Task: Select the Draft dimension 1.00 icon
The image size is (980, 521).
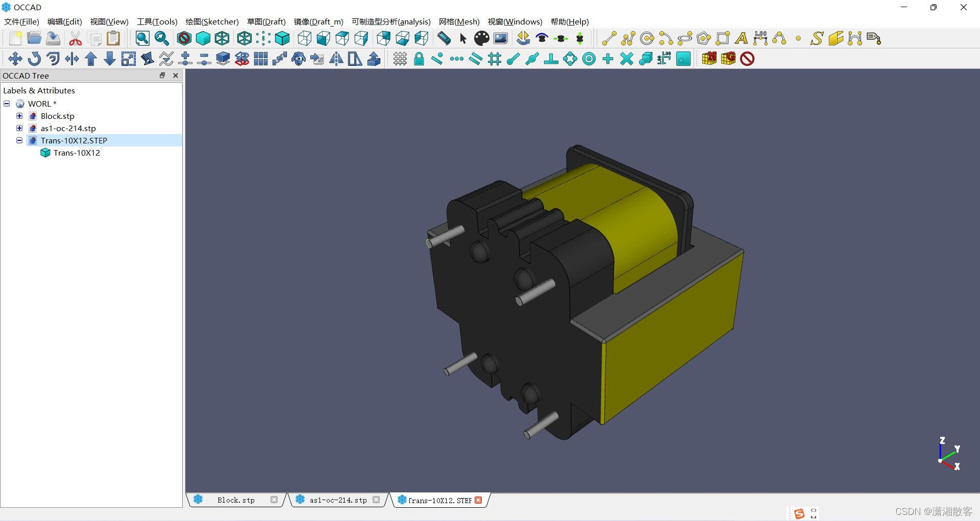Action: [x=761, y=38]
